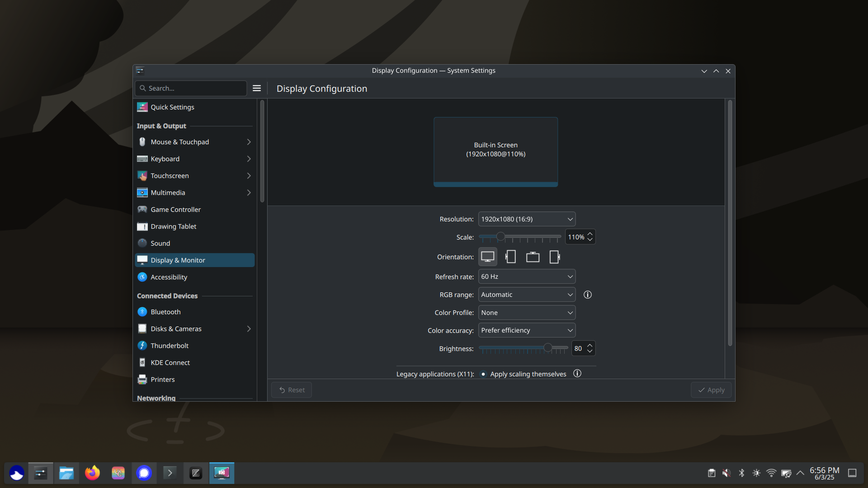Open the Resolution dropdown

527,219
